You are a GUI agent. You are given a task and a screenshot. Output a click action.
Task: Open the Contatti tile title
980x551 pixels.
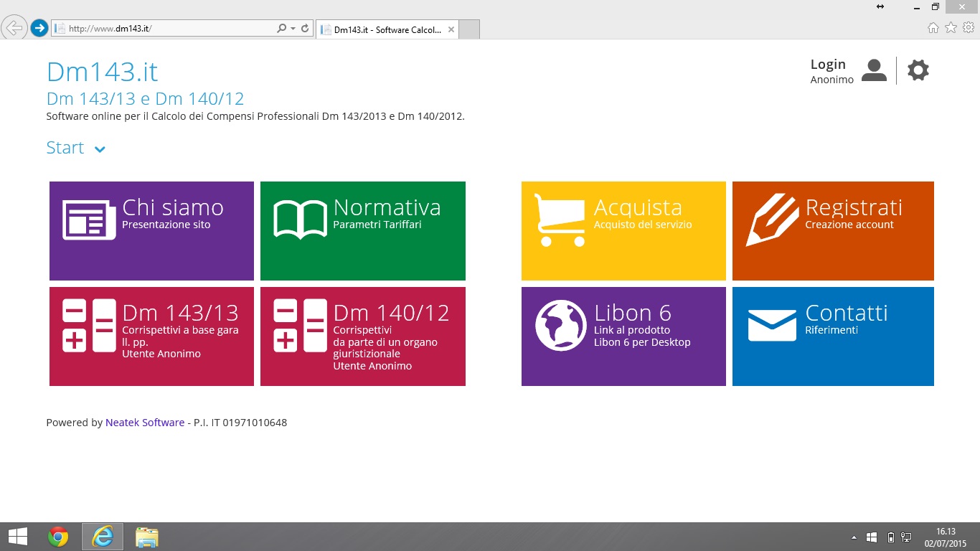(x=847, y=313)
